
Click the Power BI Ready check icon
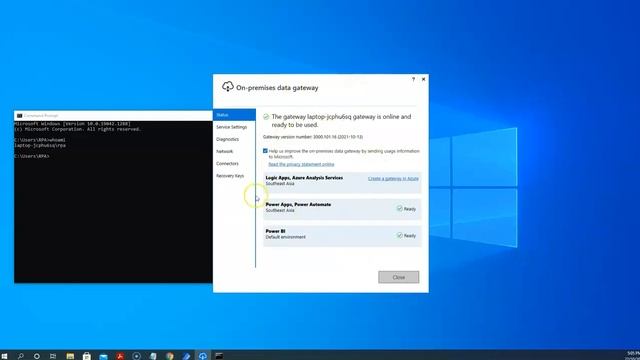click(x=400, y=236)
